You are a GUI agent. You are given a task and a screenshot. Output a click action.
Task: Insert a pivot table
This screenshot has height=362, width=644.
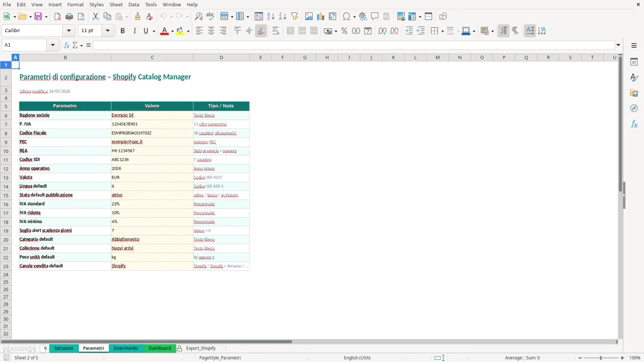(x=333, y=17)
